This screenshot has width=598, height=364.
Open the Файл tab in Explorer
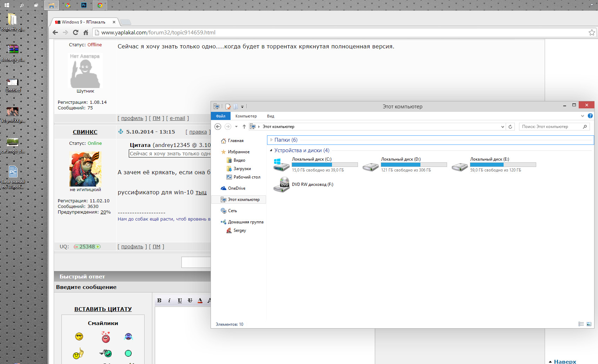(221, 116)
